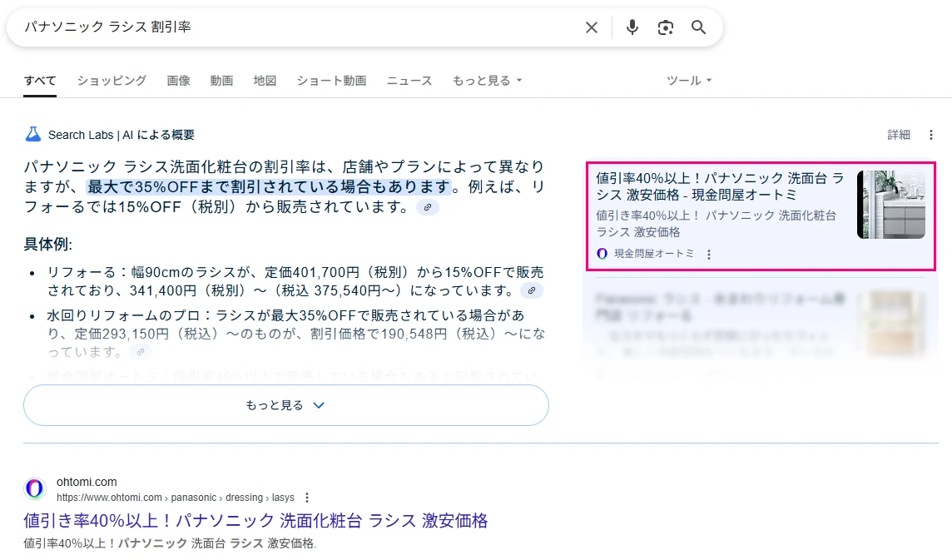Click the 詳細 link in AI overview

pyautogui.click(x=899, y=134)
